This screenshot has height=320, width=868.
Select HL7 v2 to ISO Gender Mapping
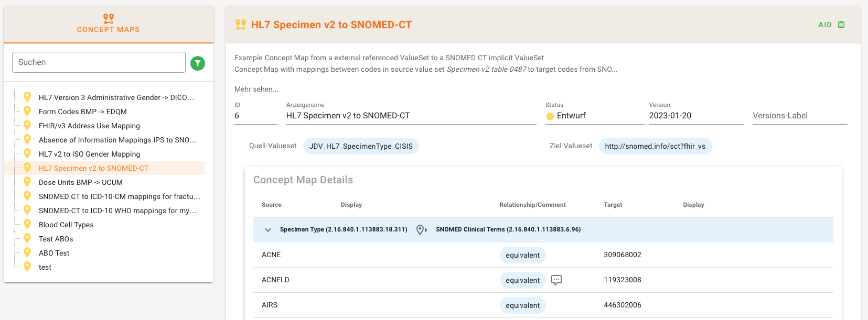click(x=89, y=154)
